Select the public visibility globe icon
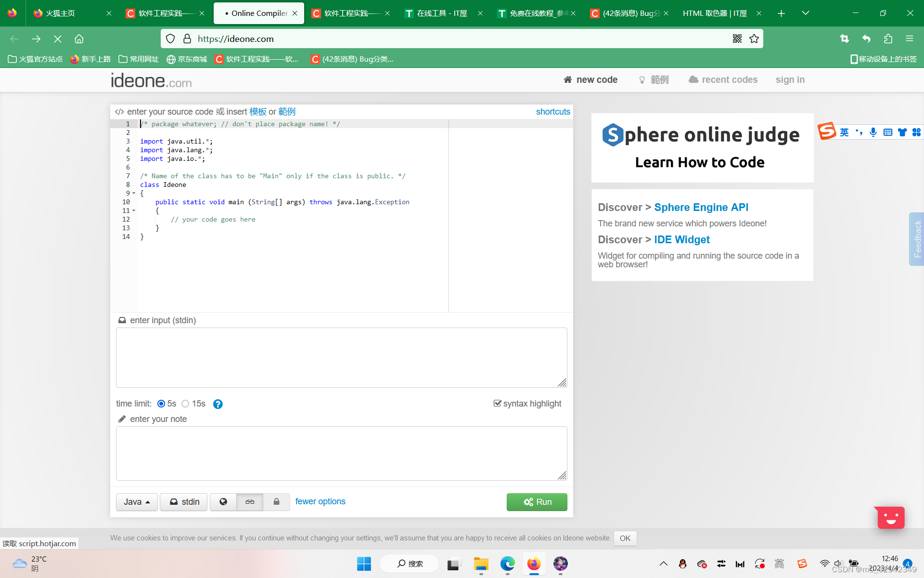This screenshot has height=578, width=924. (x=223, y=502)
